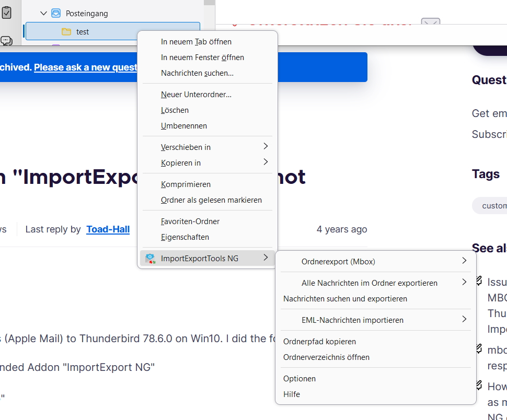This screenshot has height=420, width=507.
Task: Click the yellow test folder icon
Action: pyautogui.click(x=66, y=32)
